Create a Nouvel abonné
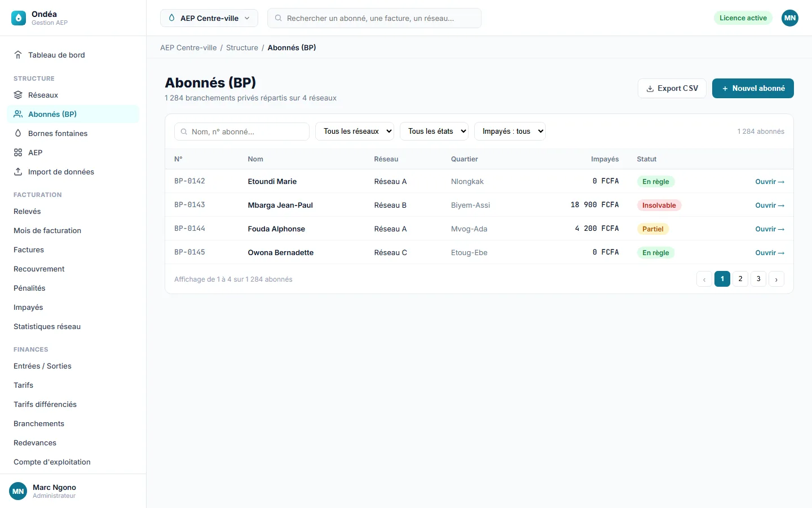Viewport: 812px width, 508px height. 753,89
